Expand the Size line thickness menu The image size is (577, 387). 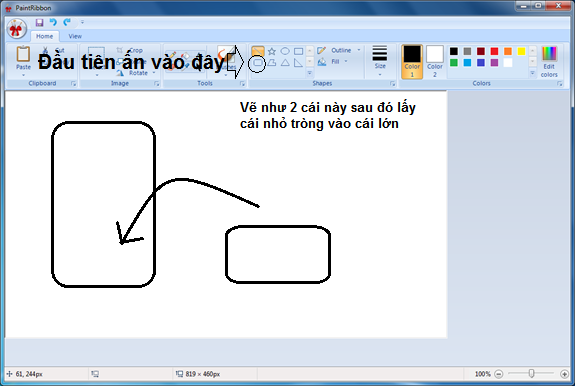click(x=380, y=61)
